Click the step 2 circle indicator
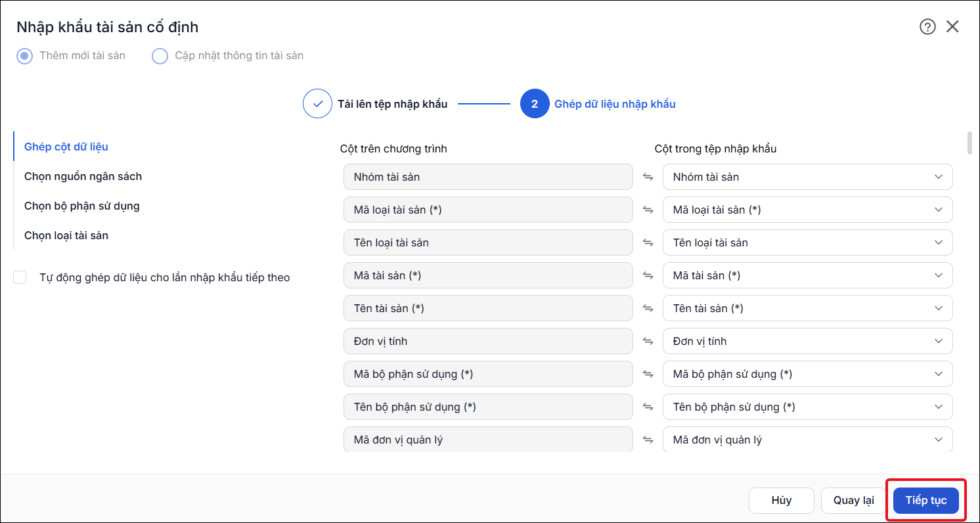Viewport: 980px width, 523px height. point(535,104)
